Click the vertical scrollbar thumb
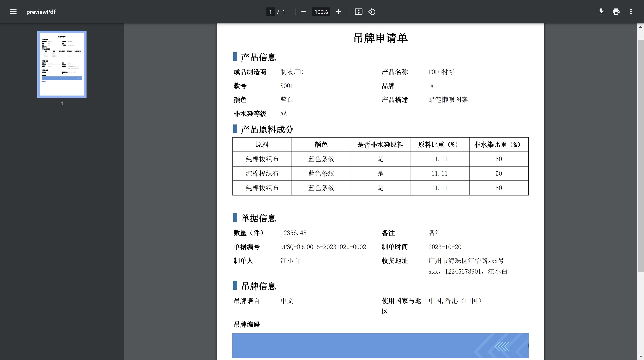The image size is (644, 360). pos(640,155)
